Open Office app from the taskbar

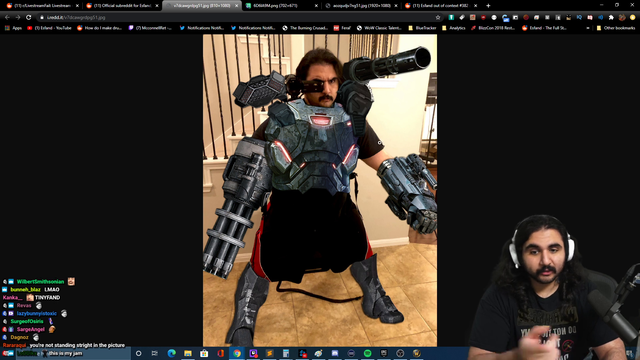[x=220, y=353]
